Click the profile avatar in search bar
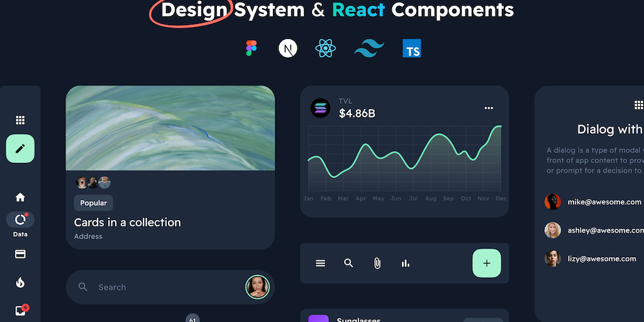644x322 pixels. (257, 287)
